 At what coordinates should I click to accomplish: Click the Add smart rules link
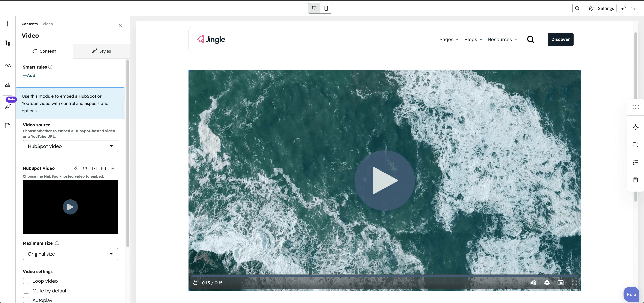tap(29, 75)
